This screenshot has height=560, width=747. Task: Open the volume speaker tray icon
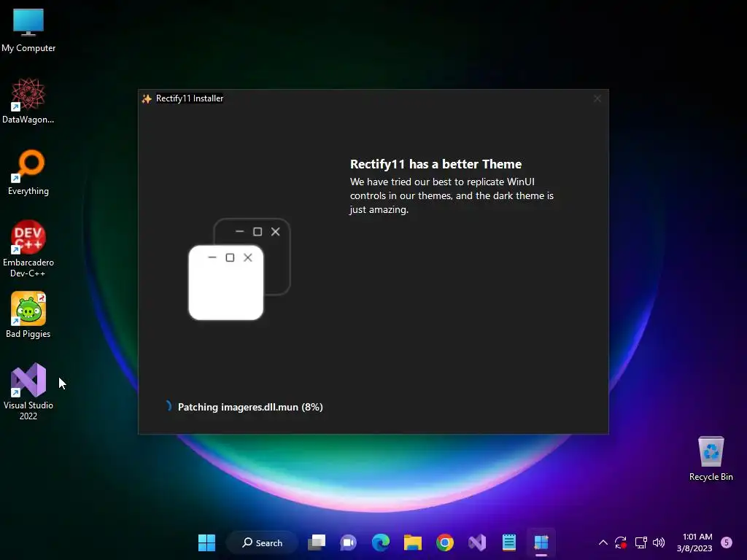659,542
